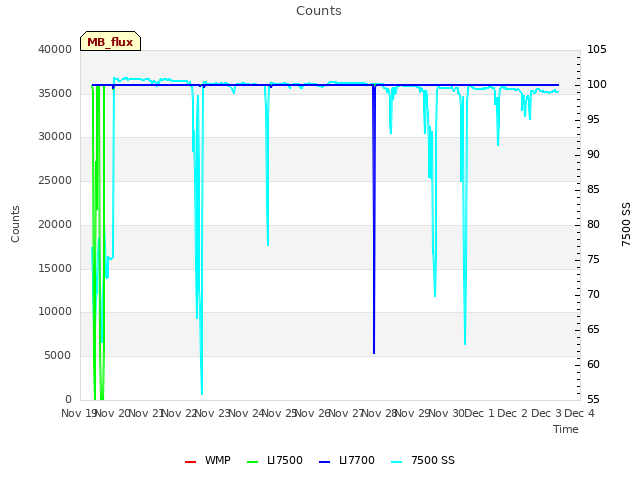This screenshot has height=480, width=640.
Task: Click the 85 right-axis tick label
Action: pyautogui.click(x=593, y=189)
